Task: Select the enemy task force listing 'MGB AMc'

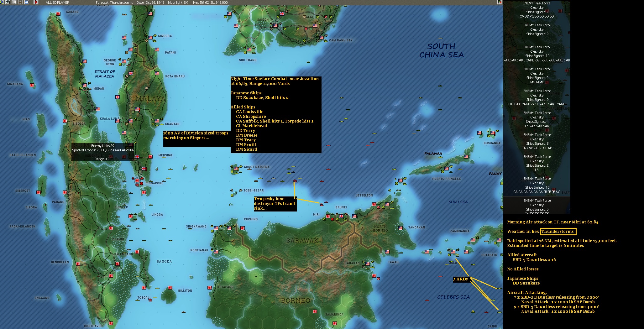Action: tap(537, 76)
